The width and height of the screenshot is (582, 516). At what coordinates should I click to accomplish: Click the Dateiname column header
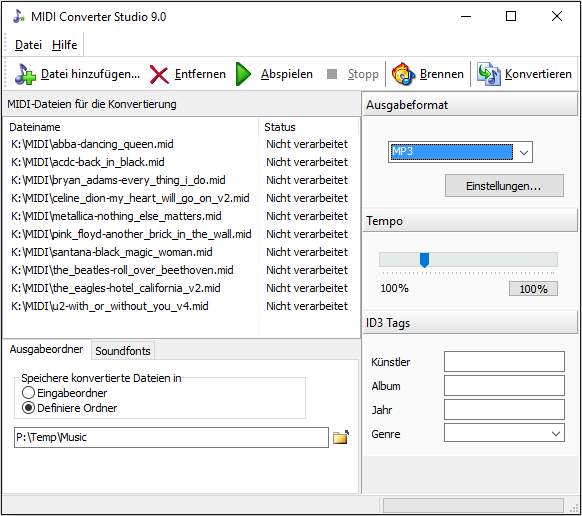(x=131, y=127)
